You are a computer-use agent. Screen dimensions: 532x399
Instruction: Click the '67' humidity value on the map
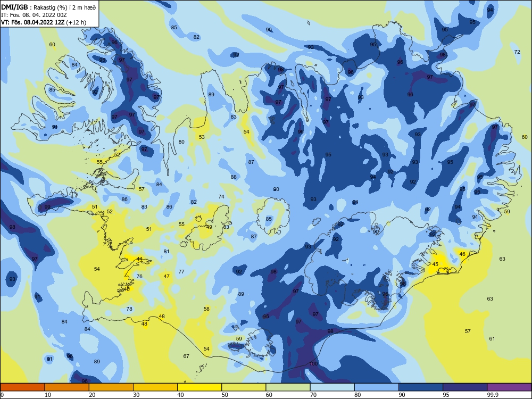coord(186,356)
